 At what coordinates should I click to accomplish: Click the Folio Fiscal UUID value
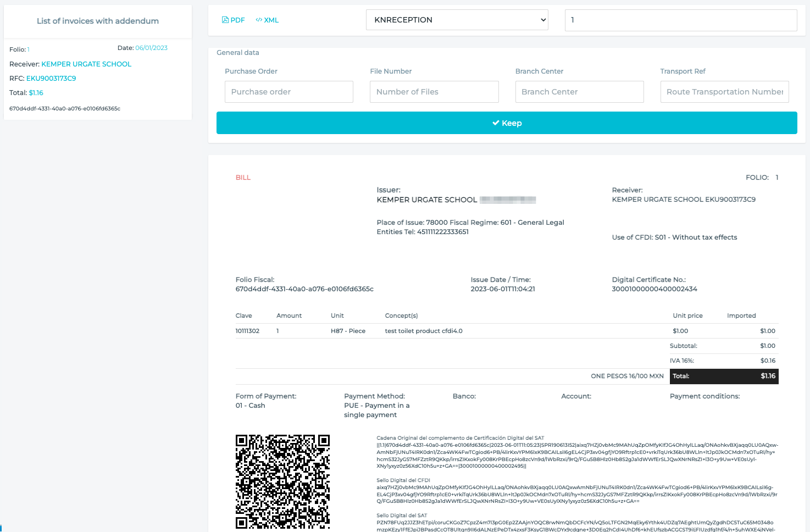tap(304, 289)
